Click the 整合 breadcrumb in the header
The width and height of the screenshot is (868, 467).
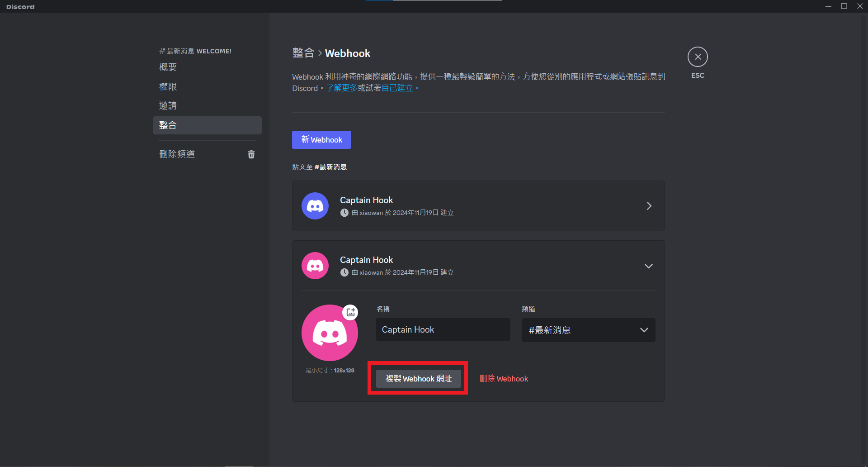click(x=303, y=53)
